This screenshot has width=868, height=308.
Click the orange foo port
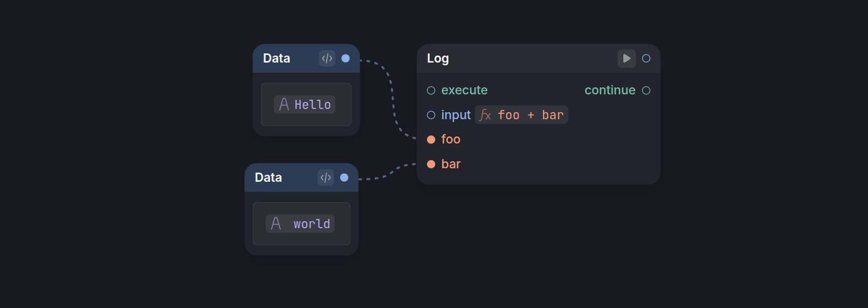431,140
